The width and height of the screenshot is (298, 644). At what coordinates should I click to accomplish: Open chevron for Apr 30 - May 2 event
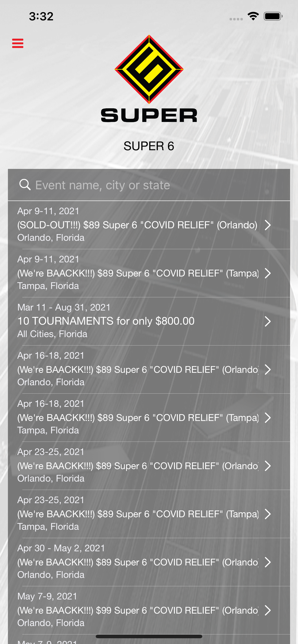point(268,562)
